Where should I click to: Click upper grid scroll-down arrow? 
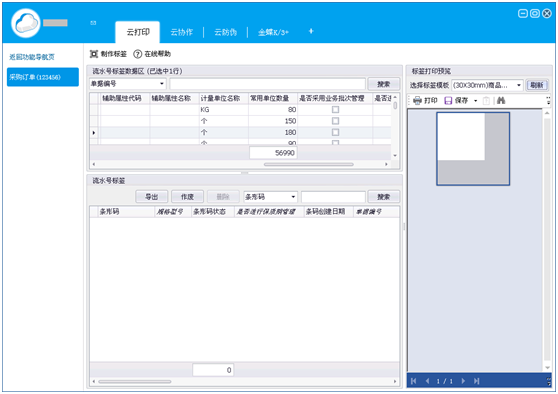point(395,156)
